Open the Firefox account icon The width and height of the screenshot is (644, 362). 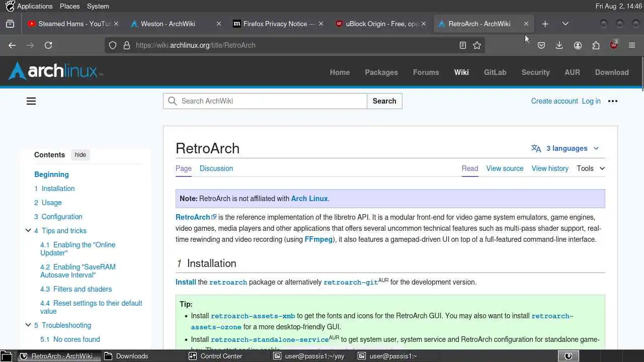pyautogui.click(x=578, y=45)
